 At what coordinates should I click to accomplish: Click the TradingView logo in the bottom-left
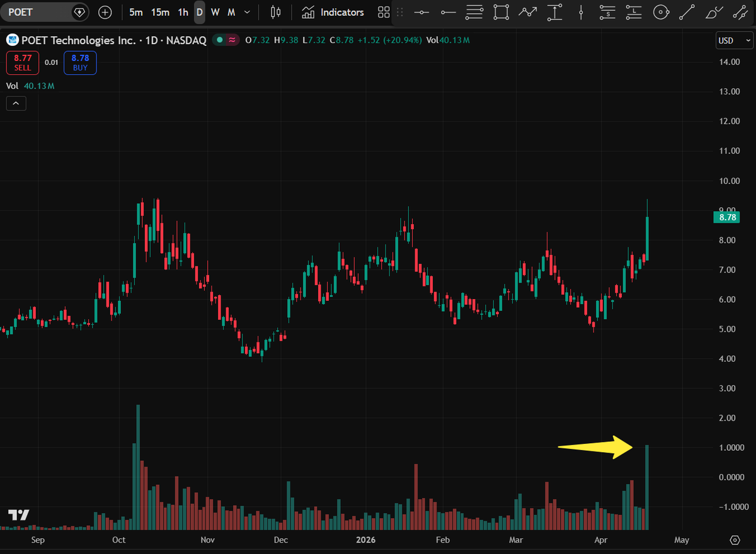pos(19,514)
